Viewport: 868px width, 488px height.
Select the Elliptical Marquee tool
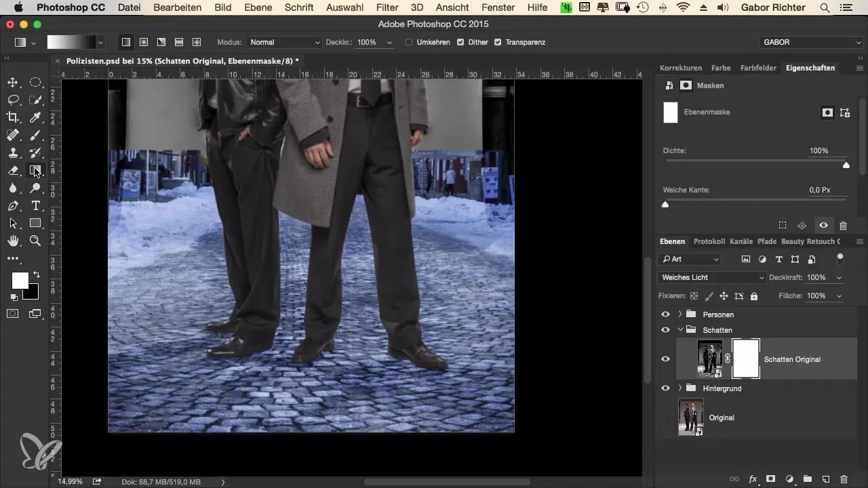click(x=35, y=83)
